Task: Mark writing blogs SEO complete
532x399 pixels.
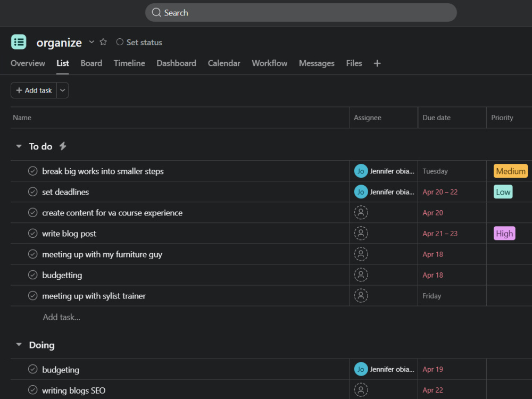Action: click(32, 390)
